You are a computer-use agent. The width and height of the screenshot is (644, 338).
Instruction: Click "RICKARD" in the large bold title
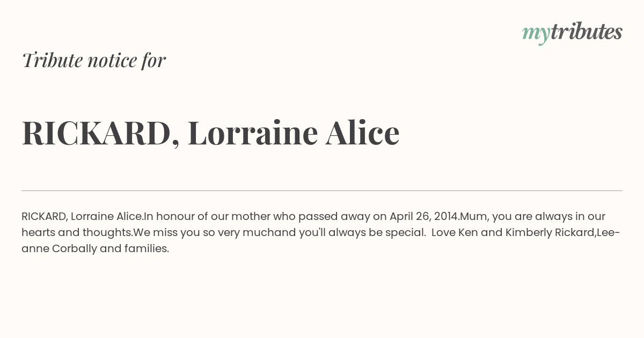coord(96,133)
